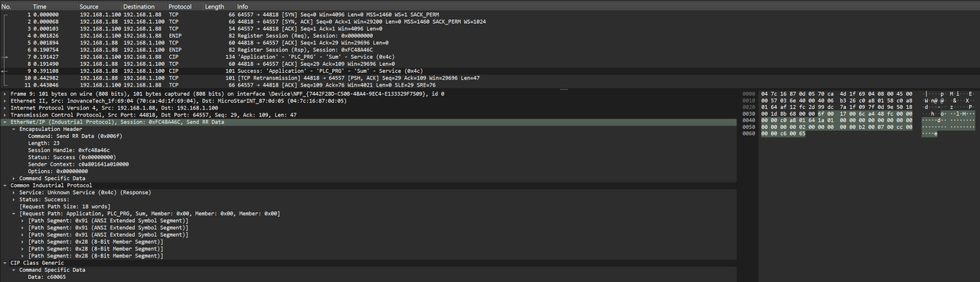Click the Destination column header
This screenshot has height=282, width=980.
pyautogui.click(x=144, y=6)
